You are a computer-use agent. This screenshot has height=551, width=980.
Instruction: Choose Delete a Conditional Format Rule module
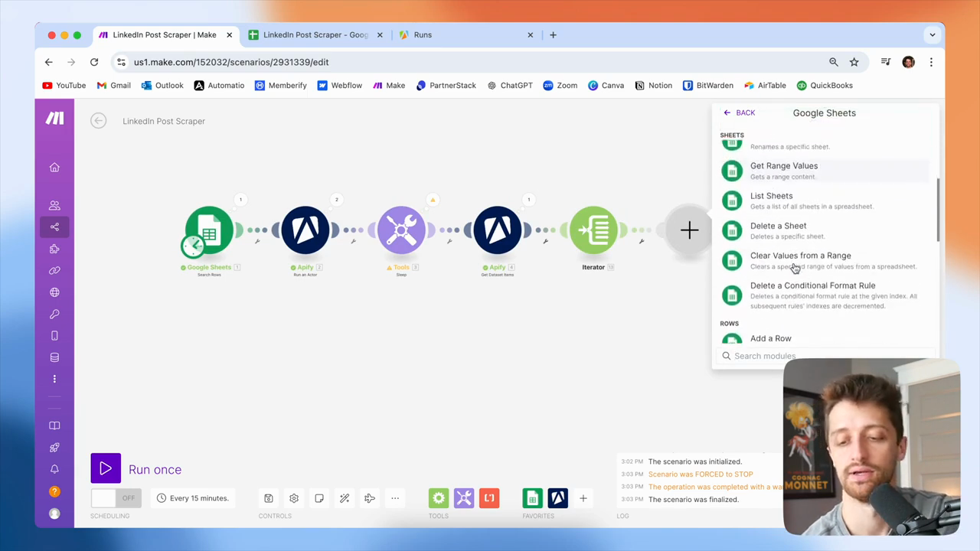825,295
